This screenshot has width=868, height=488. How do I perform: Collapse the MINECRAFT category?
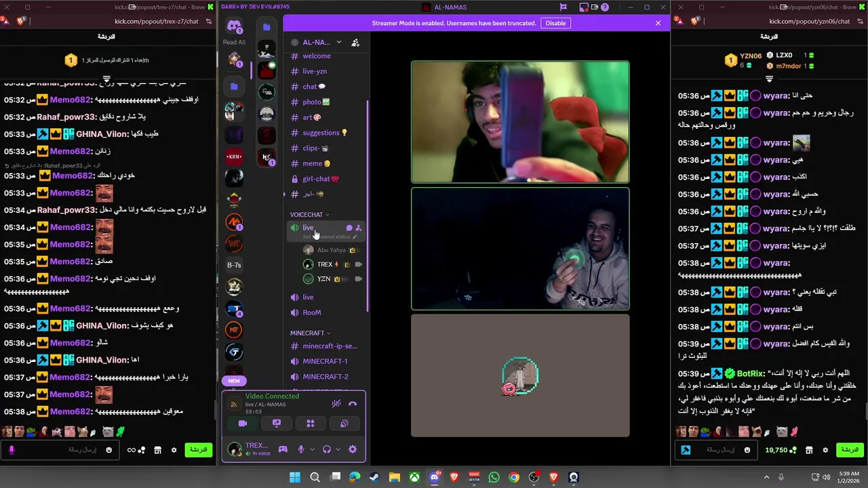[311, 333]
